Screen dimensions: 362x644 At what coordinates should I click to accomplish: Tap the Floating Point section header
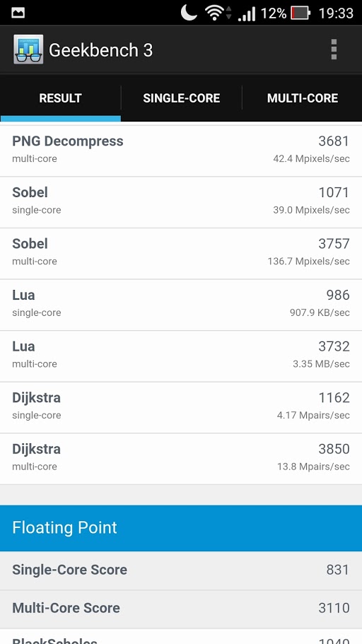181,528
